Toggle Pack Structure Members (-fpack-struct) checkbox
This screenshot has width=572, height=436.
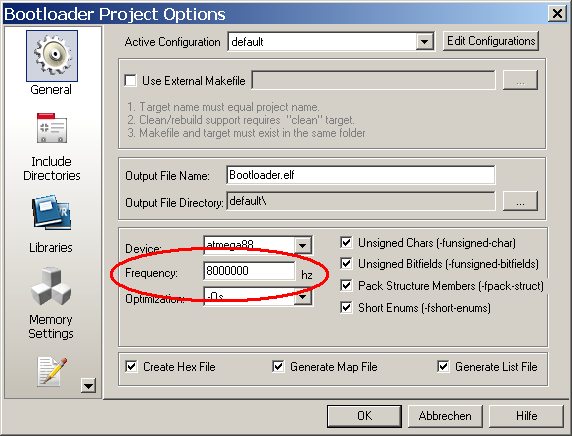(x=346, y=285)
